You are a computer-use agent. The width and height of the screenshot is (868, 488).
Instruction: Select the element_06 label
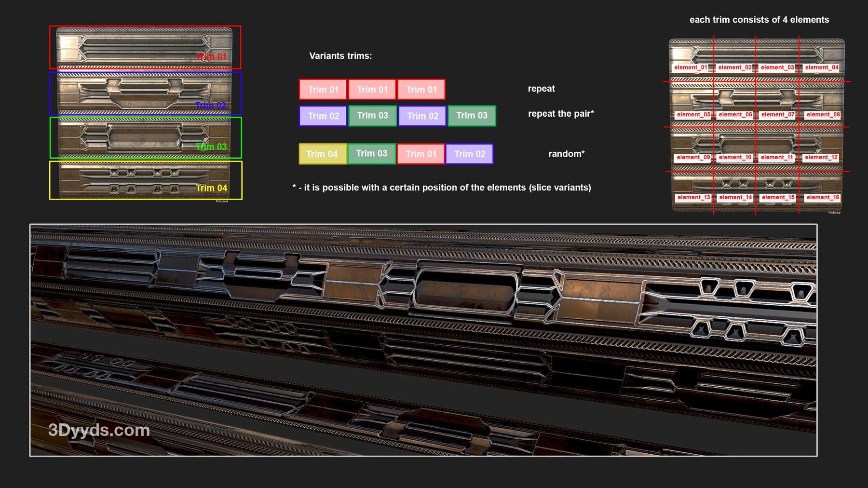735,115
